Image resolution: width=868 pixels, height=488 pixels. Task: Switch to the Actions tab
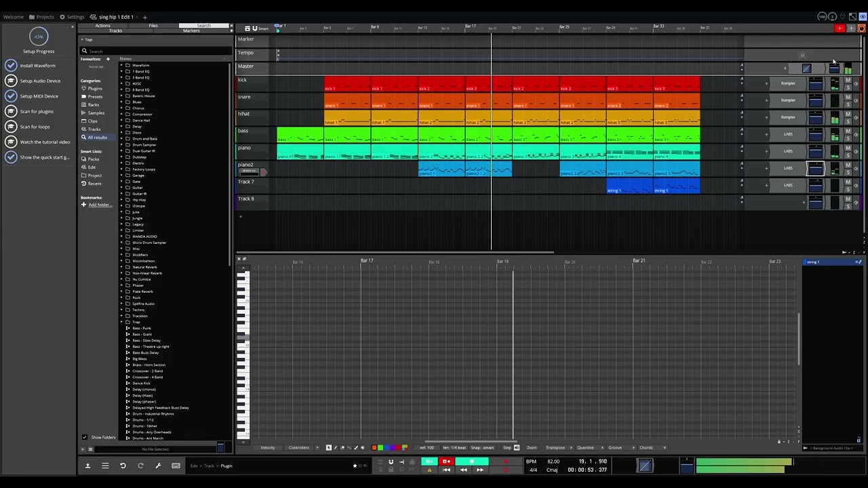103,26
